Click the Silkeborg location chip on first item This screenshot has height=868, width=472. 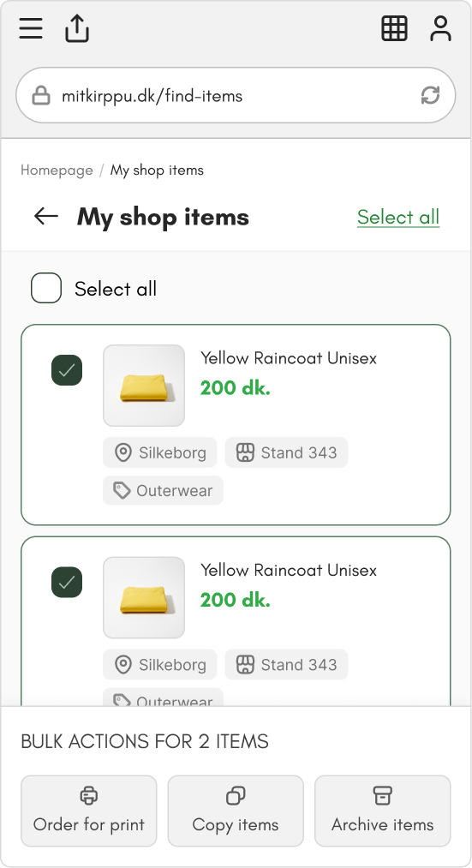[x=160, y=452]
